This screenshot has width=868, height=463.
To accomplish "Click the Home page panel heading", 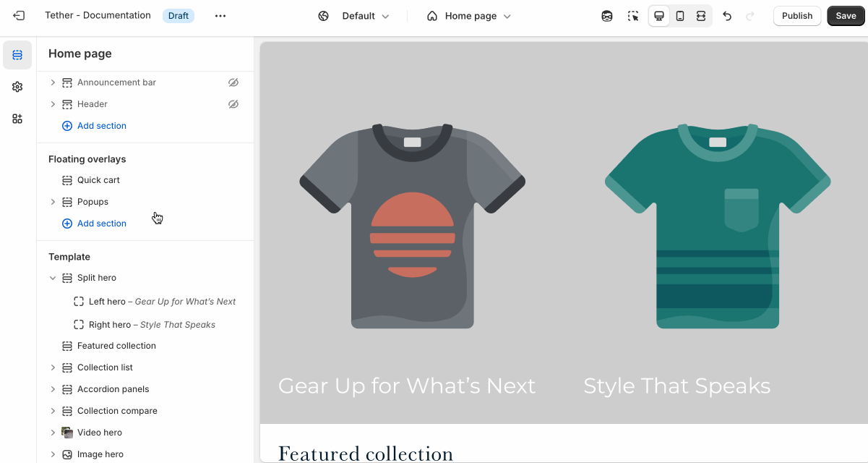I will point(80,54).
